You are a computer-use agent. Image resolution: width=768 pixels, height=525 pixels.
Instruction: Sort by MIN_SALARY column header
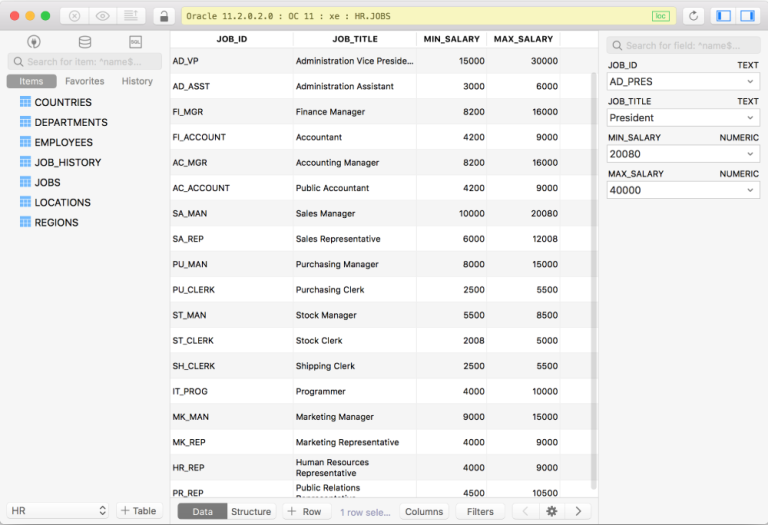click(x=452, y=39)
